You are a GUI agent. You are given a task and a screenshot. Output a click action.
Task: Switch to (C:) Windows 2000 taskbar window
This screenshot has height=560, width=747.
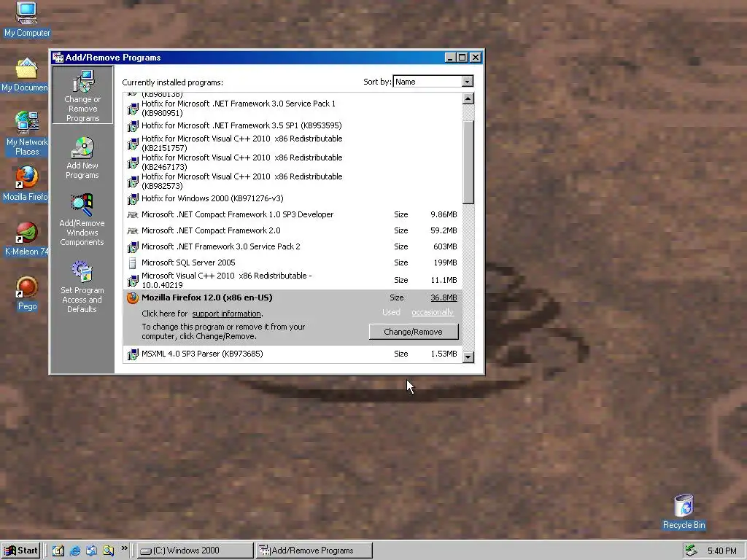click(196, 551)
